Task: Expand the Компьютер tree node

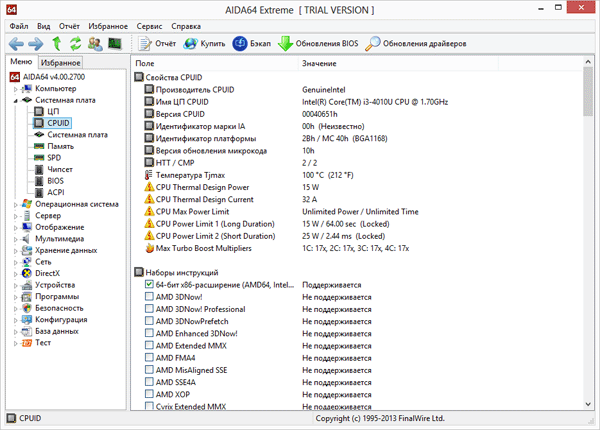Action: click(16, 89)
